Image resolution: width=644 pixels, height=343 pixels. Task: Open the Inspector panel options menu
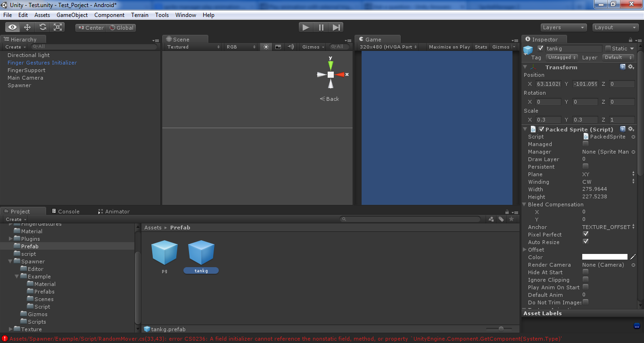point(638,40)
